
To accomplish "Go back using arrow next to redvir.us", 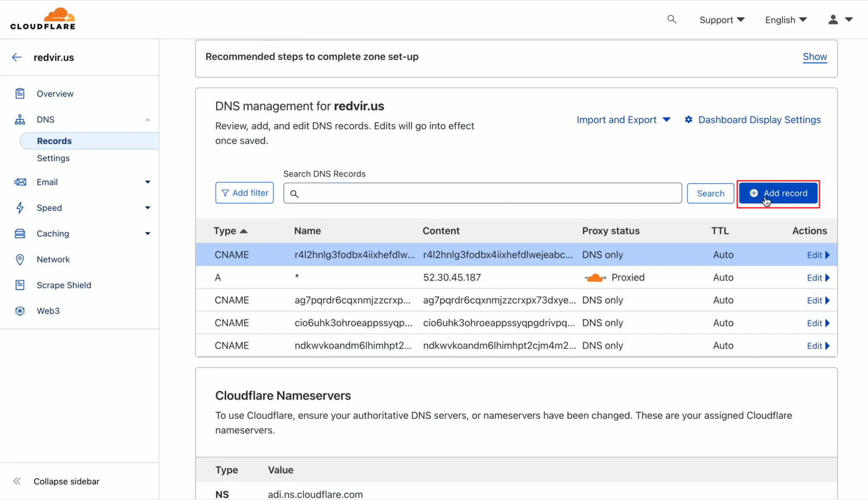I will click(x=17, y=57).
